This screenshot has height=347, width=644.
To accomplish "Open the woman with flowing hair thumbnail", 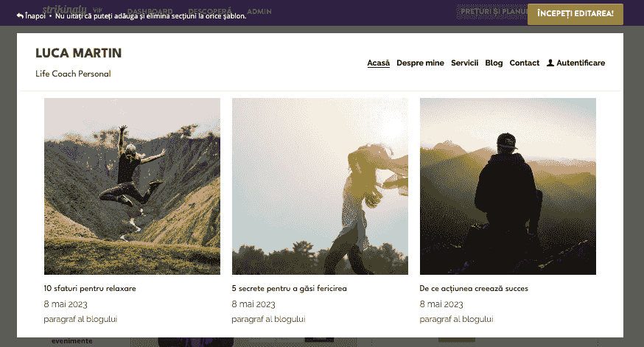I will tap(320, 186).
